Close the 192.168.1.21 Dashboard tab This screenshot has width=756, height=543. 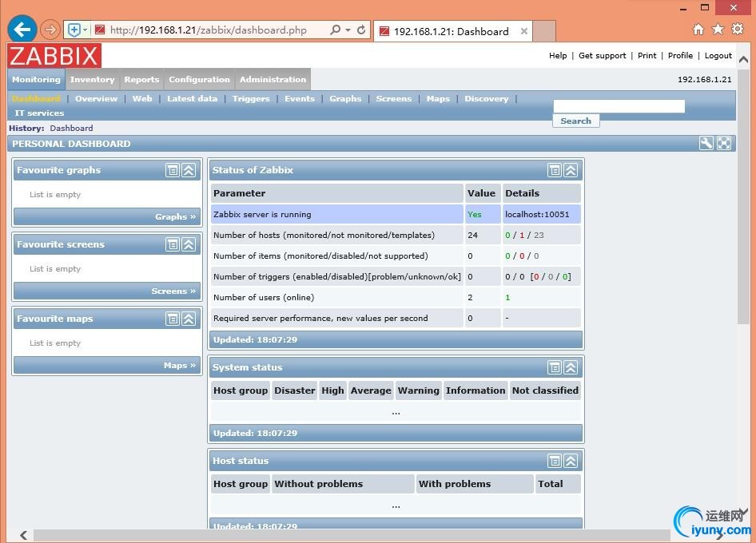click(x=524, y=31)
